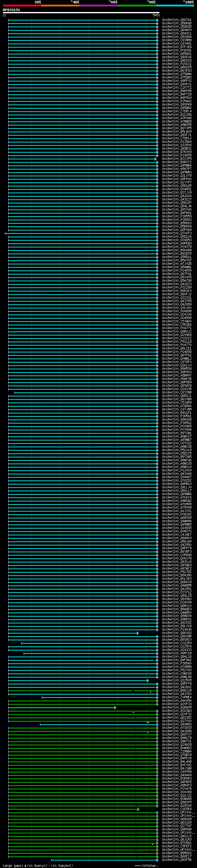
Task: Open the UniRef100_Q9FPT9 entry
Action: tap(177, 548)
